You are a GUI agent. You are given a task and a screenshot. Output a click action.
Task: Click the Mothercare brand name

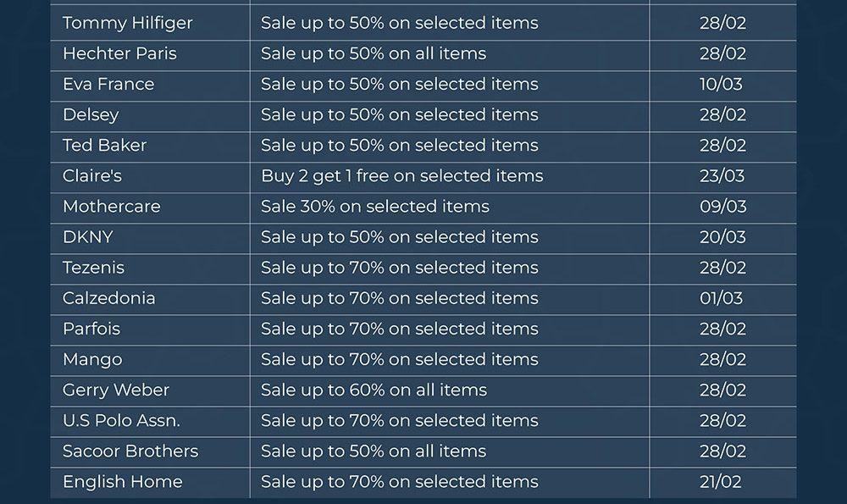(x=111, y=206)
